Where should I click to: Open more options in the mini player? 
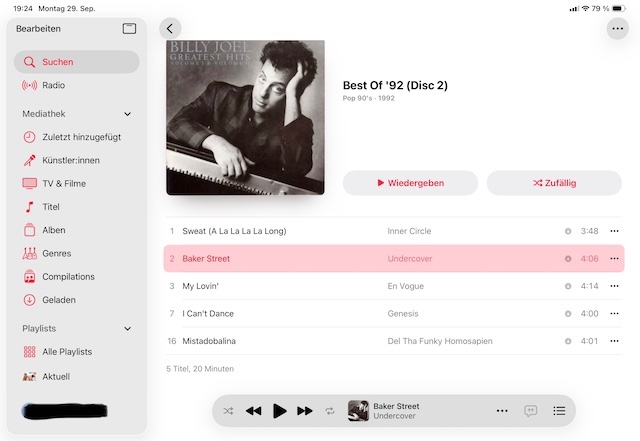(502, 411)
